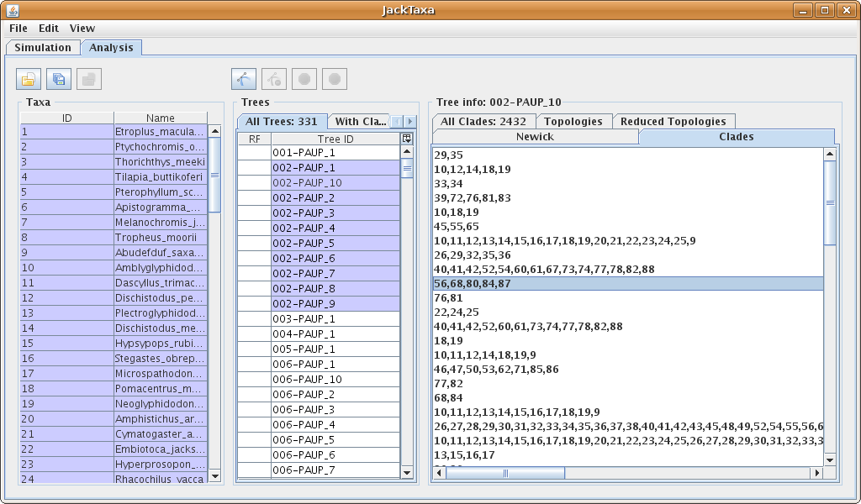Select taxon Etroplus_macula...
The width and height of the screenshot is (861, 504).
pyautogui.click(x=161, y=132)
